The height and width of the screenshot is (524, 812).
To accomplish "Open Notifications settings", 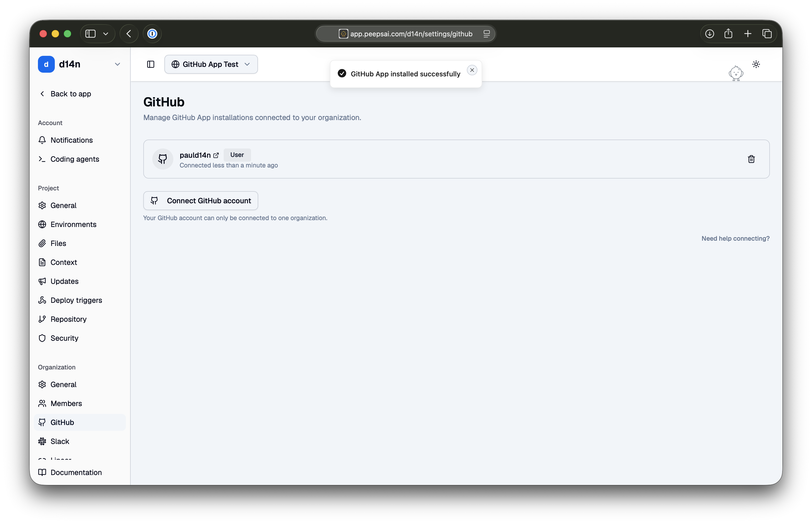I will coord(80,140).
